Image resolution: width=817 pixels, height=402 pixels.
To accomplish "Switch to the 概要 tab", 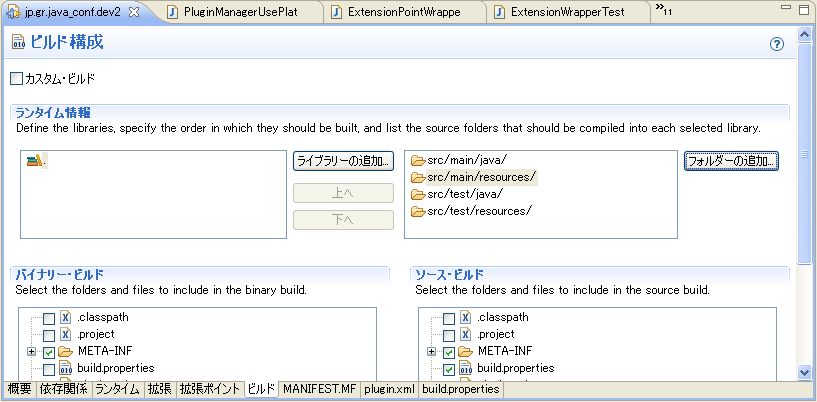I will (x=20, y=390).
